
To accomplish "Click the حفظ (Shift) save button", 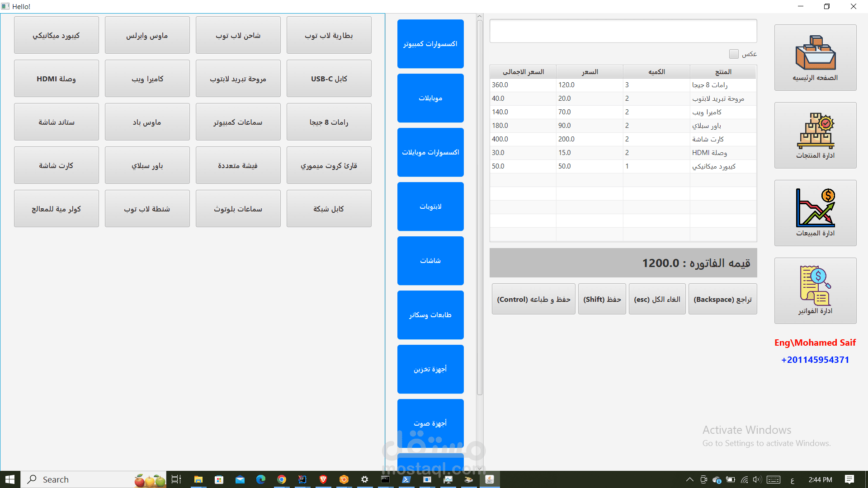I will (x=602, y=299).
